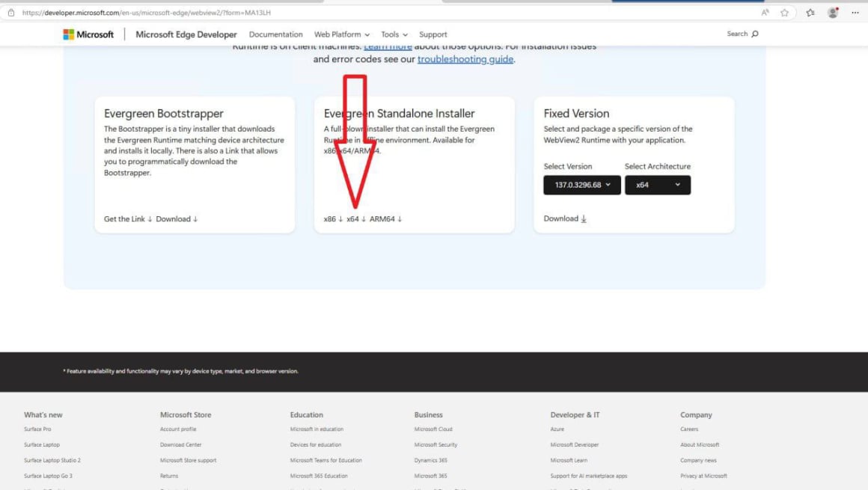Open the Read aloud icon

coord(765,13)
